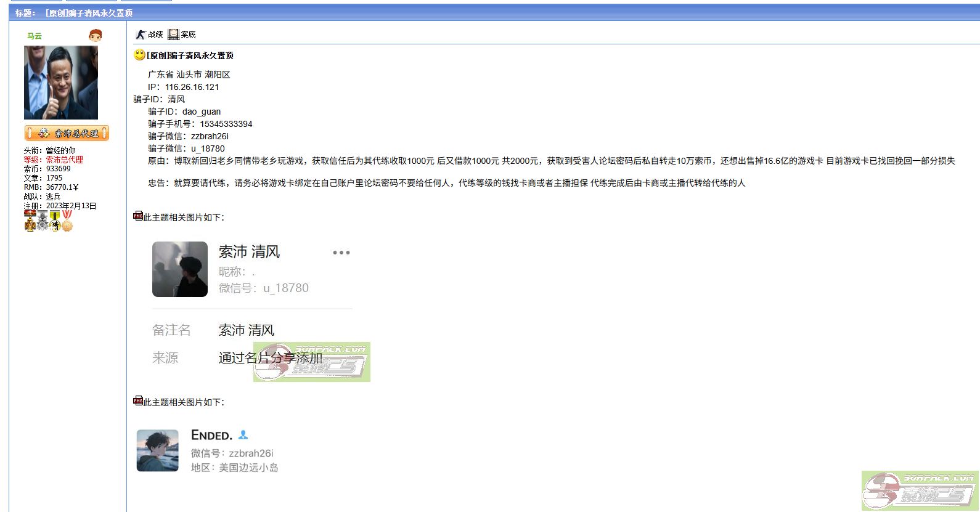
Task: Click the 索沛 清风 WeChat profile avatar
Action: pyautogui.click(x=180, y=269)
